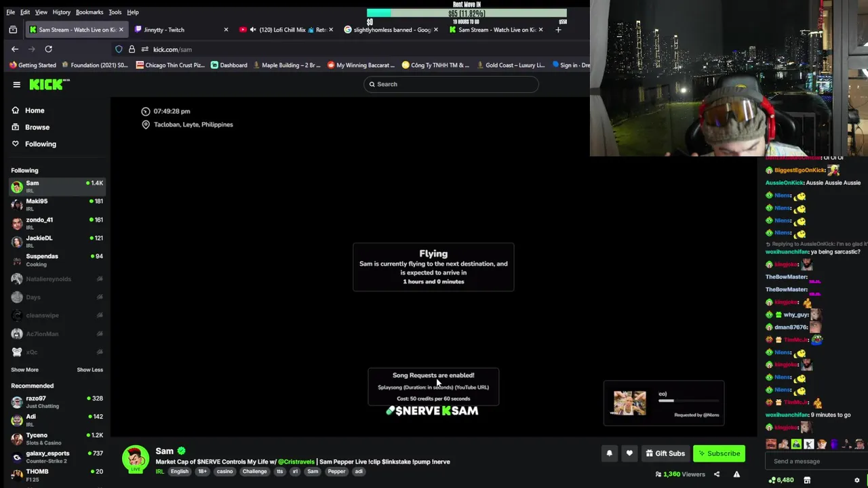This screenshot has width=868, height=488.
Task: Click the site padlock icon
Action: pyautogui.click(x=132, y=49)
